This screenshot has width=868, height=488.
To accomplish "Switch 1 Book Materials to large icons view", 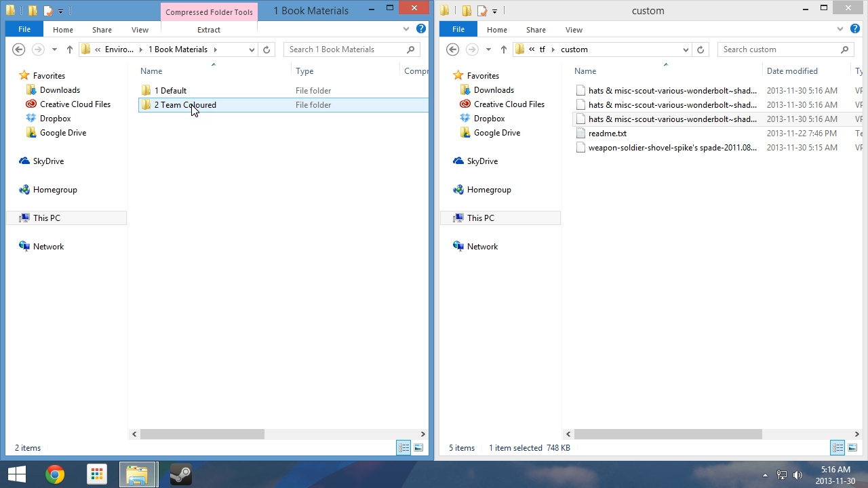I will tap(418, 447).
